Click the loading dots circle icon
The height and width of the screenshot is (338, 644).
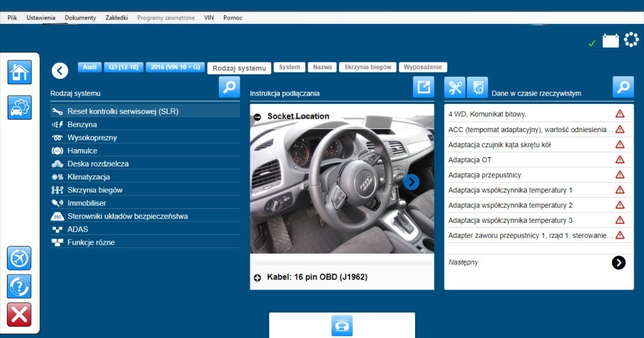pos(631,40)
